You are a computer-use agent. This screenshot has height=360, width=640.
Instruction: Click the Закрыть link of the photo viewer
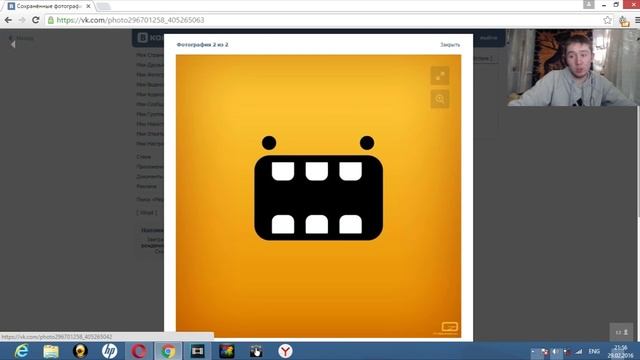tap(450, 44)
